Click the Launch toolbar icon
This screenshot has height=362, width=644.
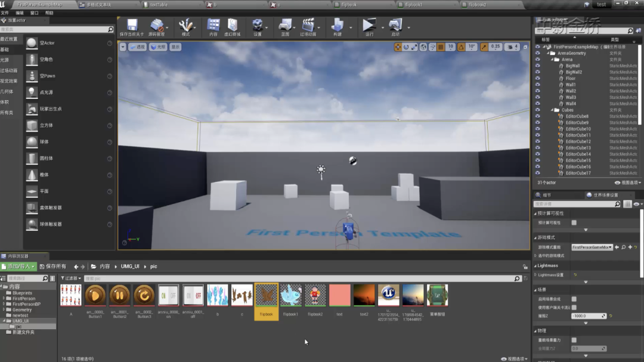395,26
